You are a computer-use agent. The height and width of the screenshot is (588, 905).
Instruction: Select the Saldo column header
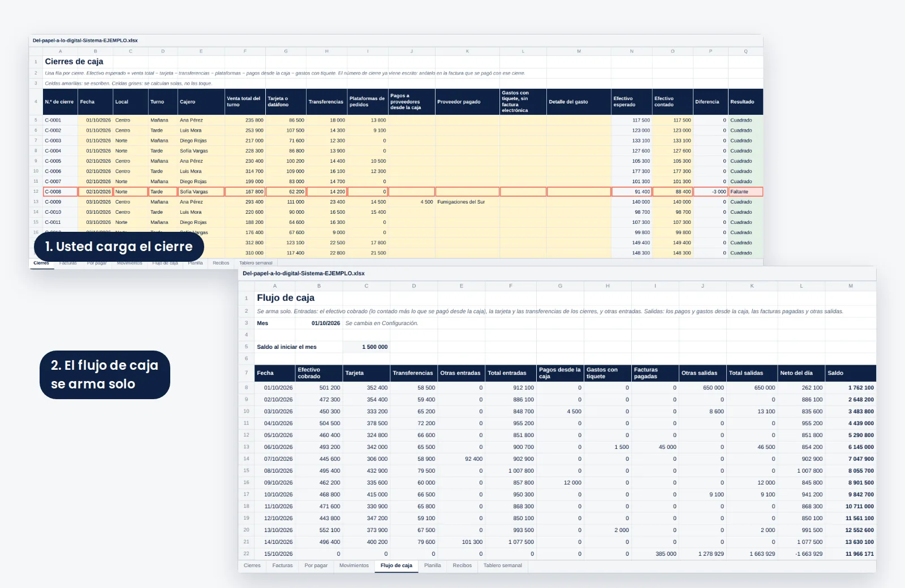pyautogui.click(x=850, y=373)
